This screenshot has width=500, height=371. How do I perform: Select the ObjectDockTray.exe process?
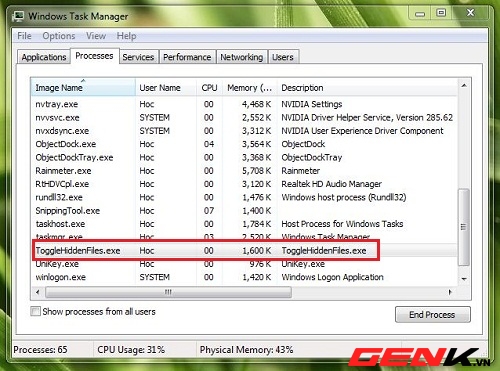[x=245, y=157]
